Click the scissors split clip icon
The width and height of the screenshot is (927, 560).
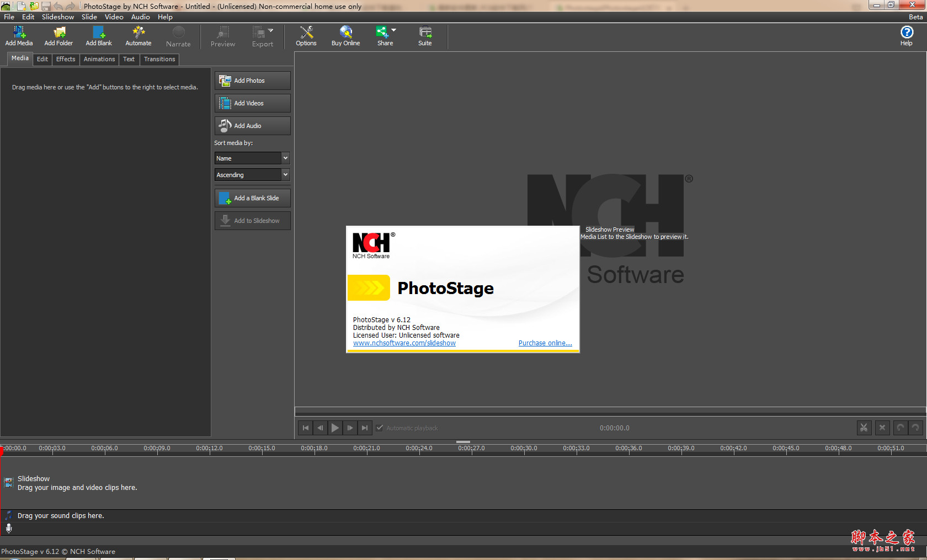pyautogui.click(x=864, y=428)
